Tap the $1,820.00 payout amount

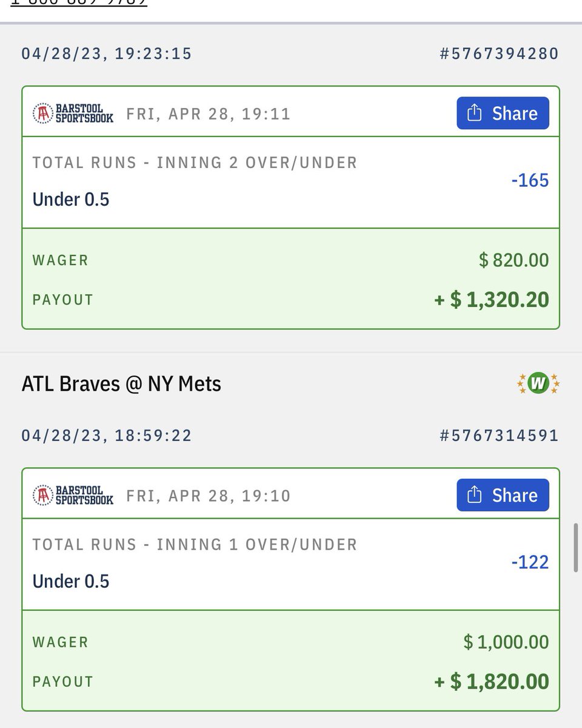click(x=492, y=681)
